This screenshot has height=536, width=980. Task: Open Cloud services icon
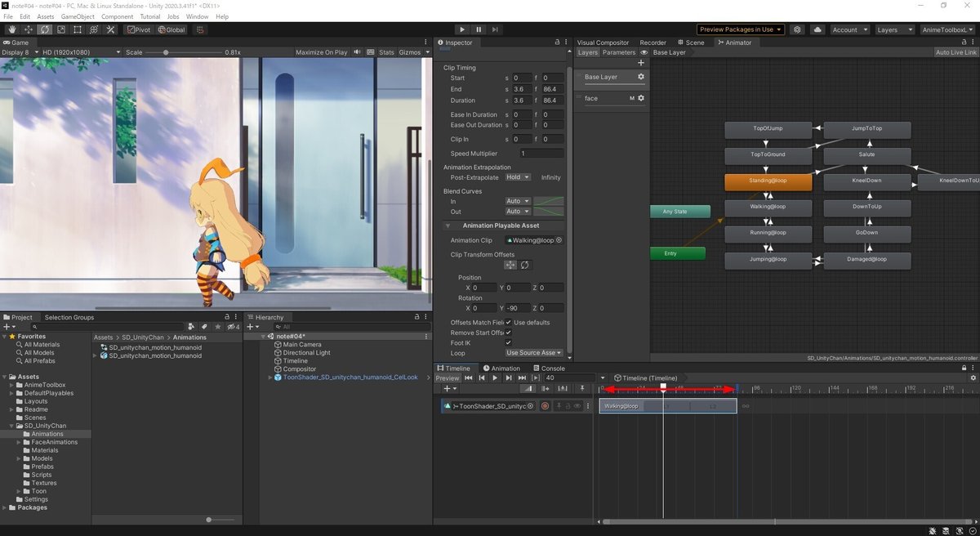(817, 29)
